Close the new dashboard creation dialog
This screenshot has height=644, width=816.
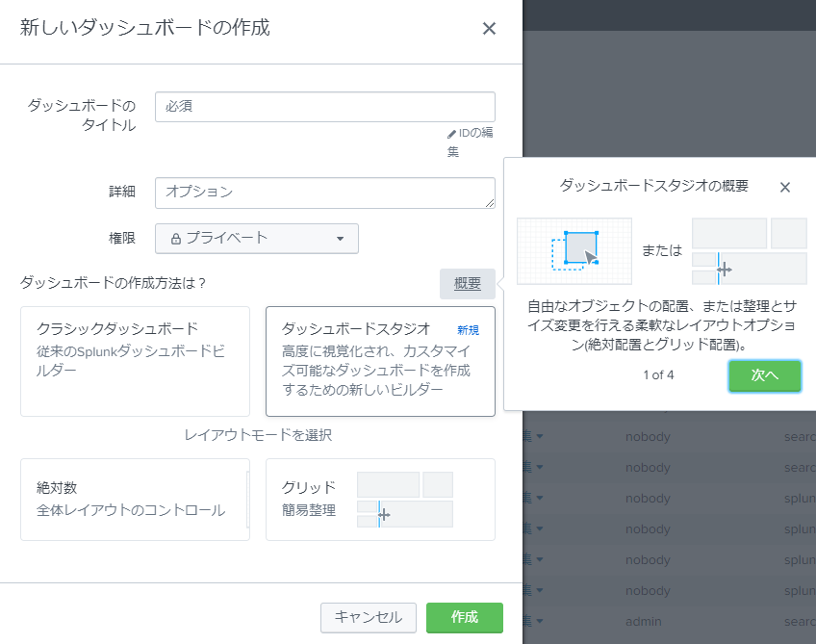489,28
